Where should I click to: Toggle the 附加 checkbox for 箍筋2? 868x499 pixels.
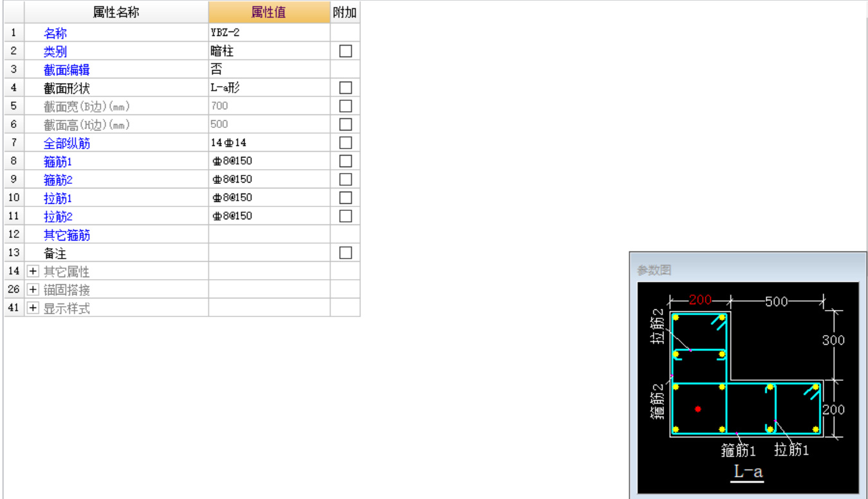point(346,179)
